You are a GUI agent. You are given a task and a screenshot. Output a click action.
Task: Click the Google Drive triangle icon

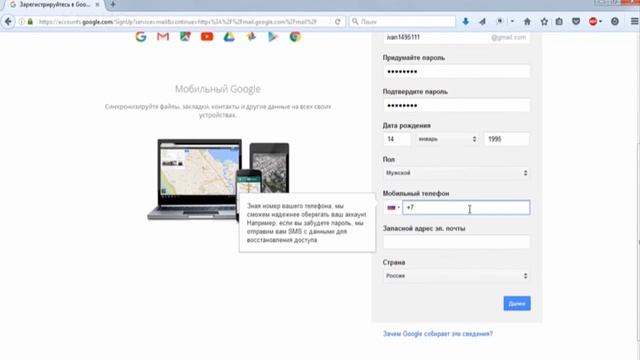click(x=229, y=37)
